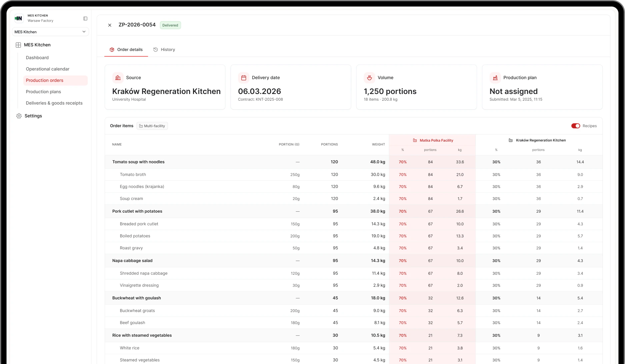The width and height of the screenshot is (625, 364).
Task: Click the Volume bowl icon
Action: click(369, 78)
